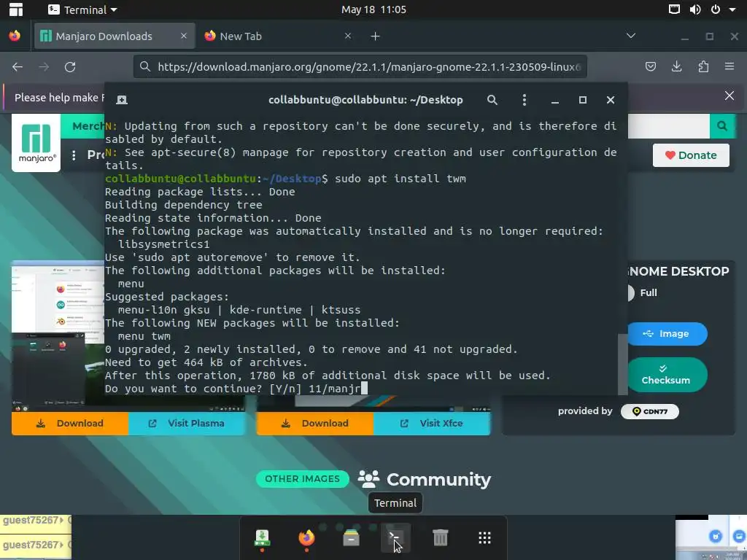747x560 pixels.
Task: Open the clock showing May 18 11:05
Action: (x=373, y=9)
